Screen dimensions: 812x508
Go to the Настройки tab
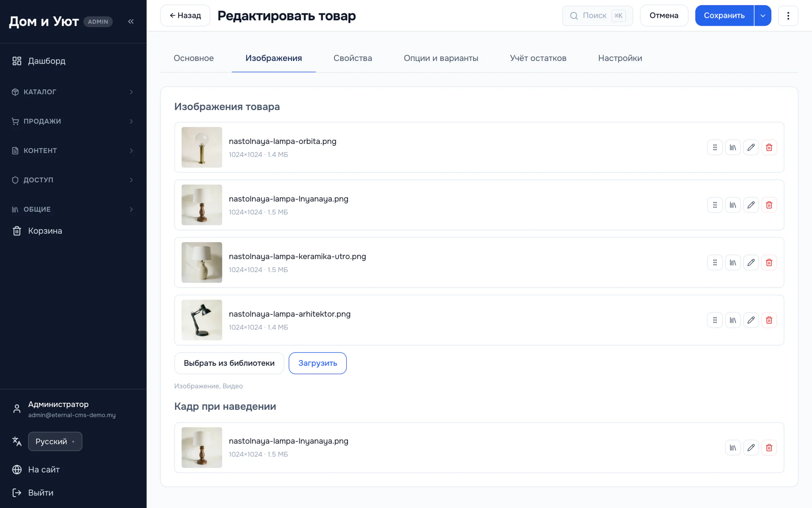click(620, 58)
